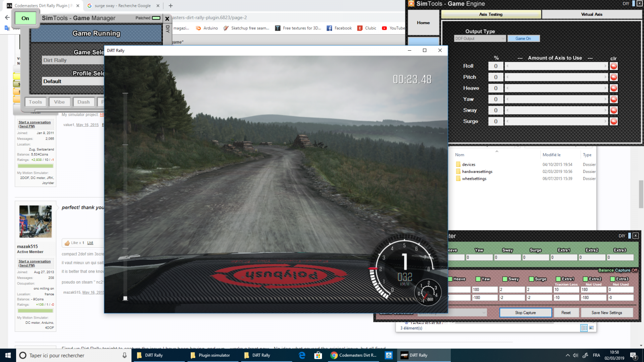The height and width of the screenshot is (362, 644).
Task: Open the Vibe button in Game Manager
Action: click(60, 102)
